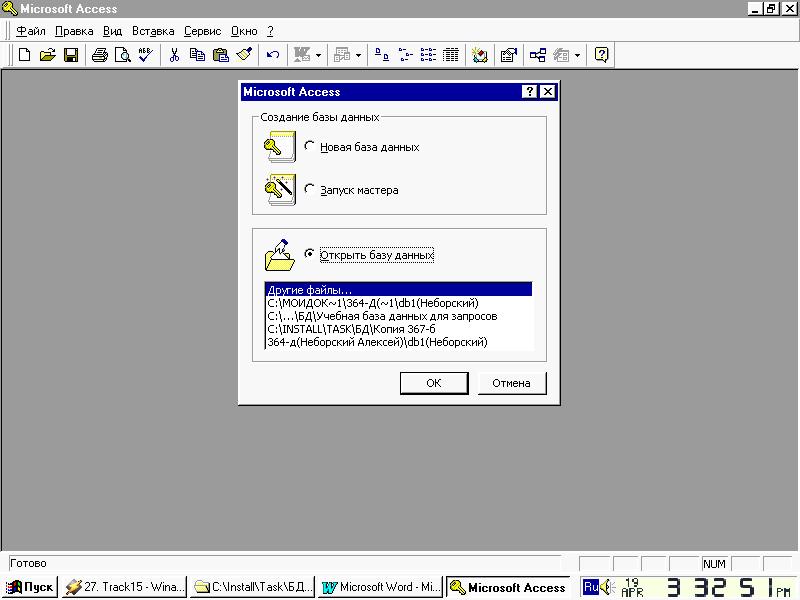Image resolution: width=800 pixels, height=600 pixels.
Task: Click the Undo arrow icon
Action: [272, 55]
